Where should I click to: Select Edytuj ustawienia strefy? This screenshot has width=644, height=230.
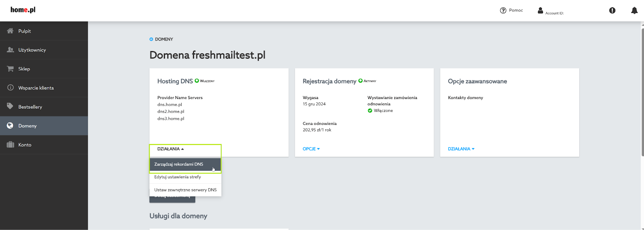(185, 177)
